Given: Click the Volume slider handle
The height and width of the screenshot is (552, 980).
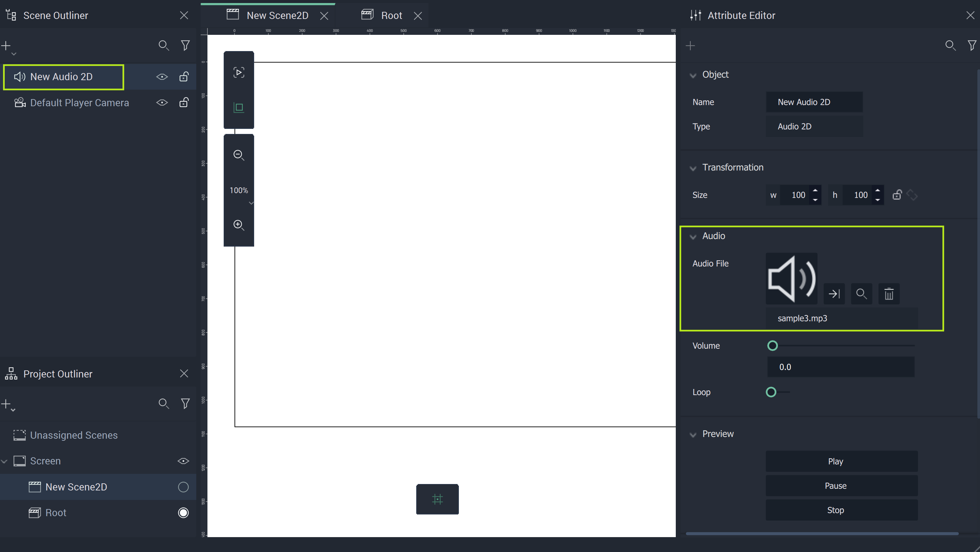Looking at the screenshot, I should click(x=772, y=346).
